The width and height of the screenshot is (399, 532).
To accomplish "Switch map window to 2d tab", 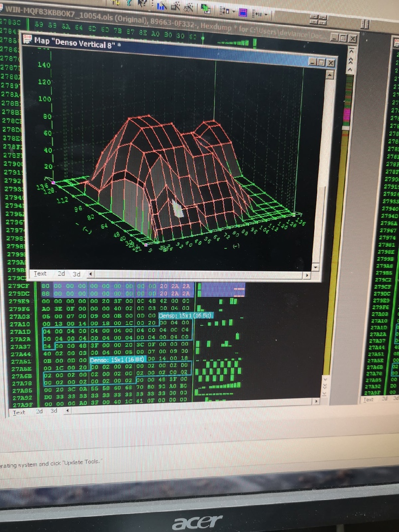I will (61, 274).
